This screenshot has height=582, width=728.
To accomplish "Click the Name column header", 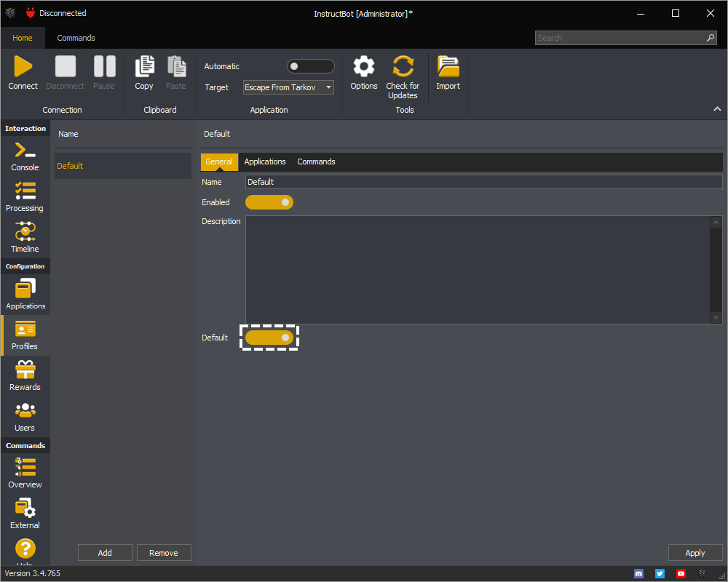I will 68,134.
